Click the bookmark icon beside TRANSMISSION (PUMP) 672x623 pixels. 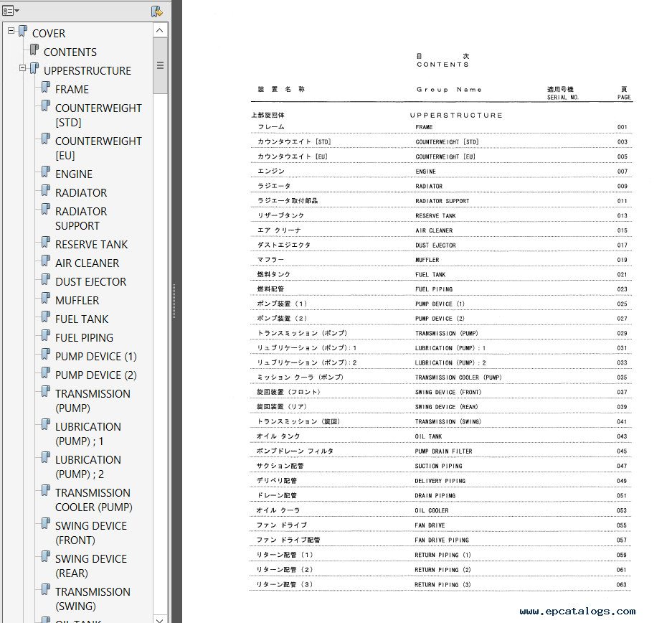pos(46,392)
